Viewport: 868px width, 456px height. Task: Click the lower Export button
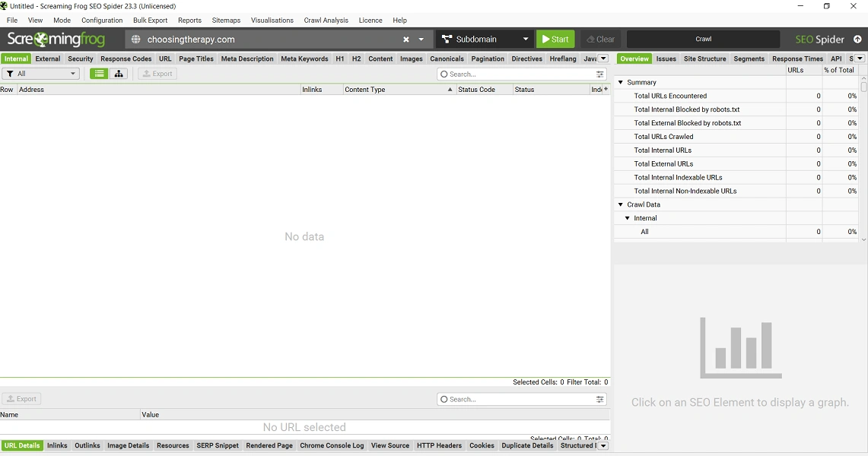coord(21,398)
